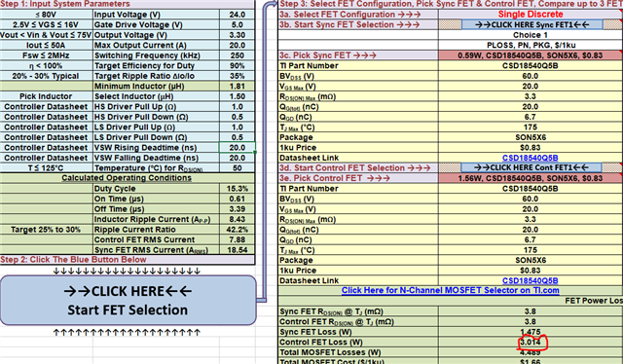This screenshot has width=623, height=364.
Task: Select the Input Voltage value 24.0
Action: point(238,15)
